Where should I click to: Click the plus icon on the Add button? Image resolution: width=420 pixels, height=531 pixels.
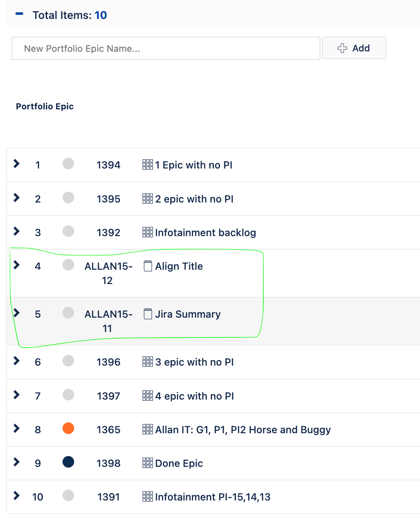pyautogui.click(x=342, y=48)
